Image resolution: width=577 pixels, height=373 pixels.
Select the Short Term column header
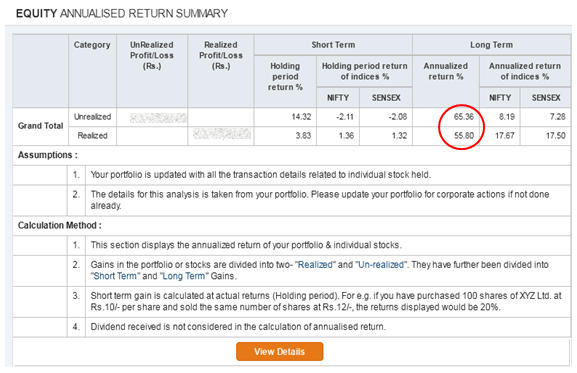click(333, 45)
